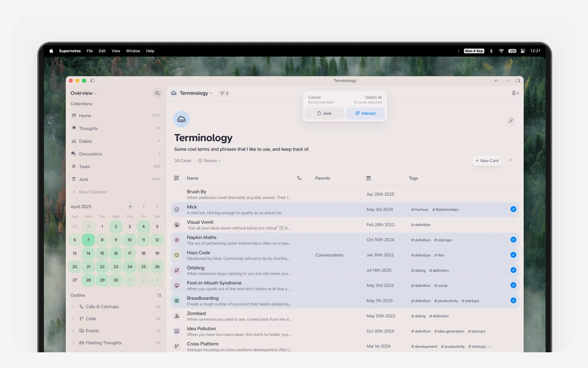Click the pencil edit icon beside Terminology header

coord(511,121)
